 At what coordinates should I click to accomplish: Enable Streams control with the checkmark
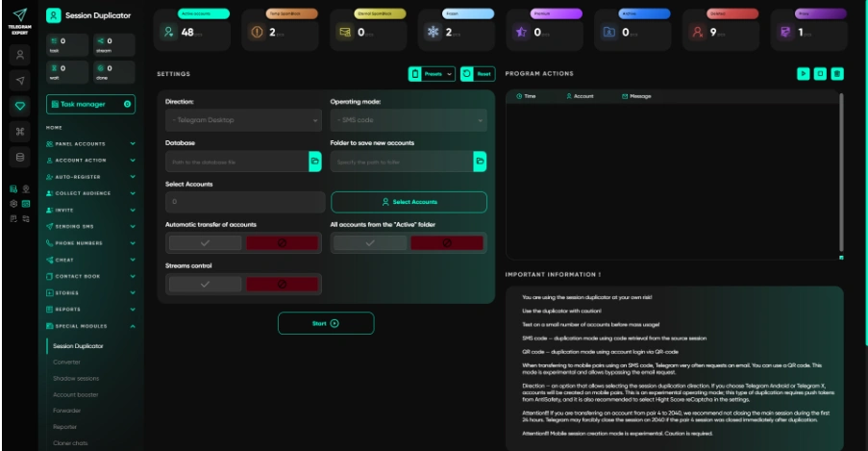coord(205,285)
